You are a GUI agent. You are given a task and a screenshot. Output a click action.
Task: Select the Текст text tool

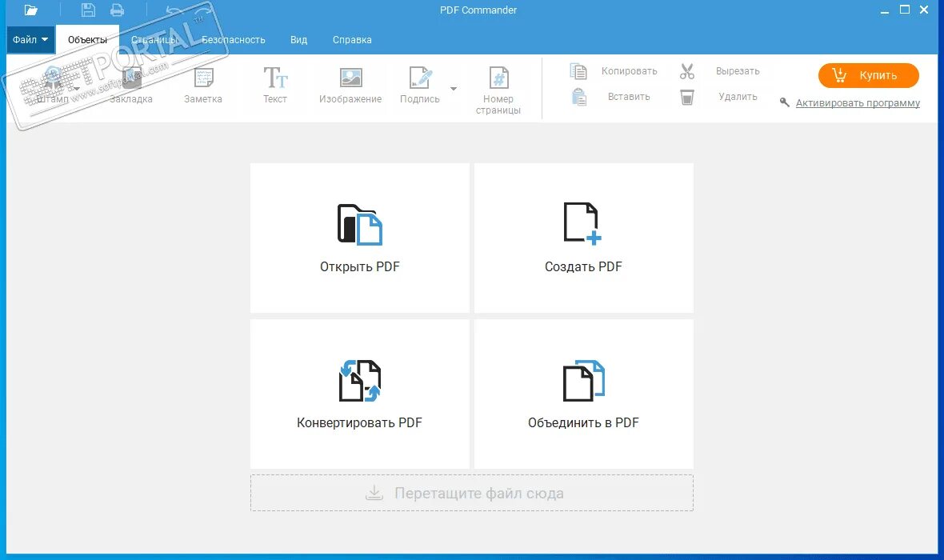pyautogui.click(x=275, y=86)
